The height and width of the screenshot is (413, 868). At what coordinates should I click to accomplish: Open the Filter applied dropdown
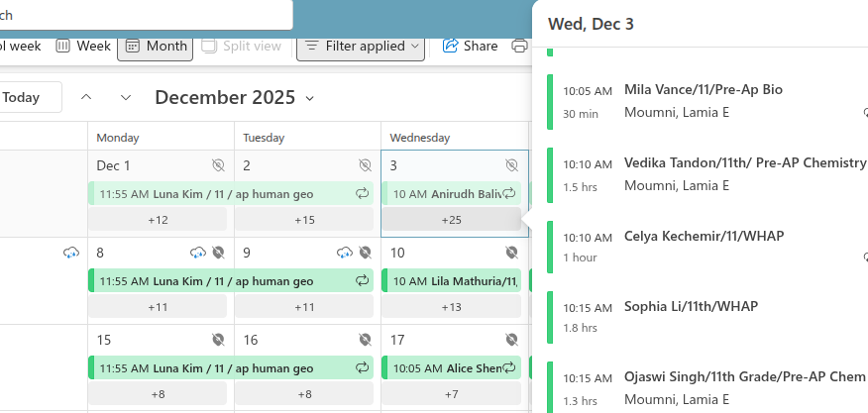tap(361, 46)
